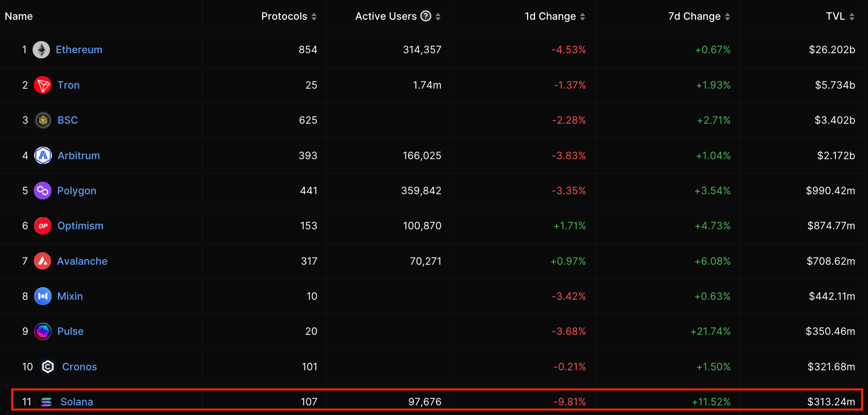Select Tron 7d change +1.93%
The height and width of the screenshot is (415, 868).
[713, 85]
